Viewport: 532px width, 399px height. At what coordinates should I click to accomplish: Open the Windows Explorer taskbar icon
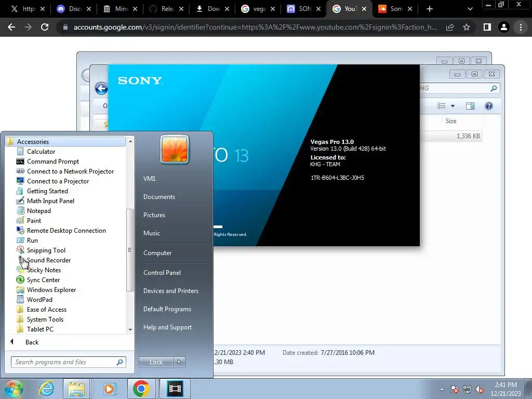click(x=76, y=389)
